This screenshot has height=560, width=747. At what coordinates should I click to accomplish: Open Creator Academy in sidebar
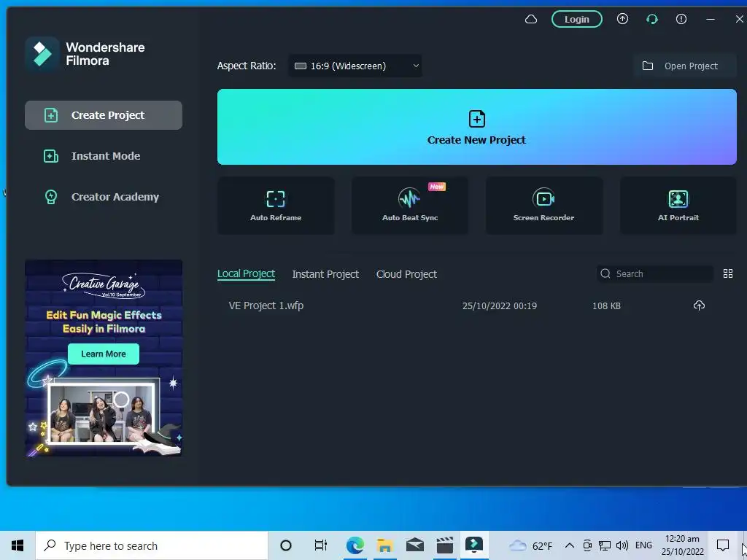point(104,197)
